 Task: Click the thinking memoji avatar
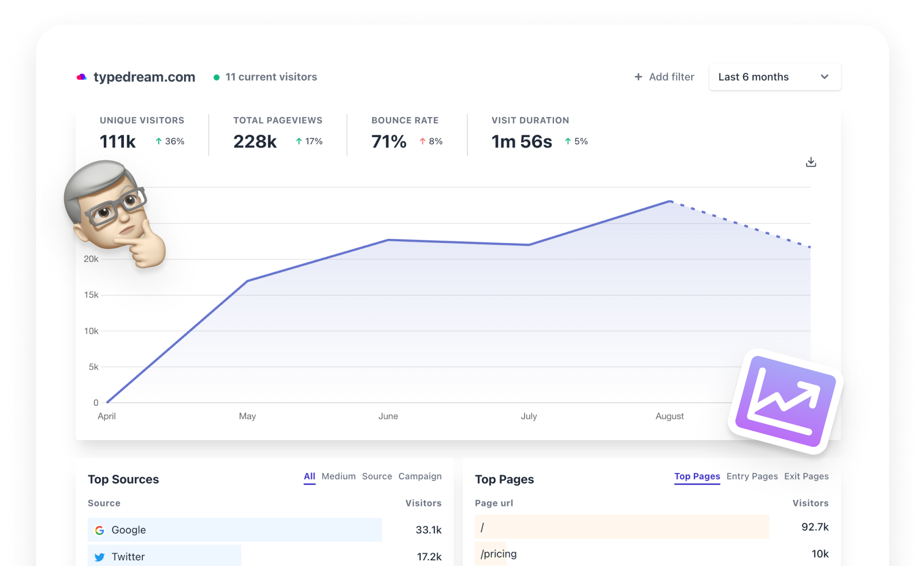(114, 213)
